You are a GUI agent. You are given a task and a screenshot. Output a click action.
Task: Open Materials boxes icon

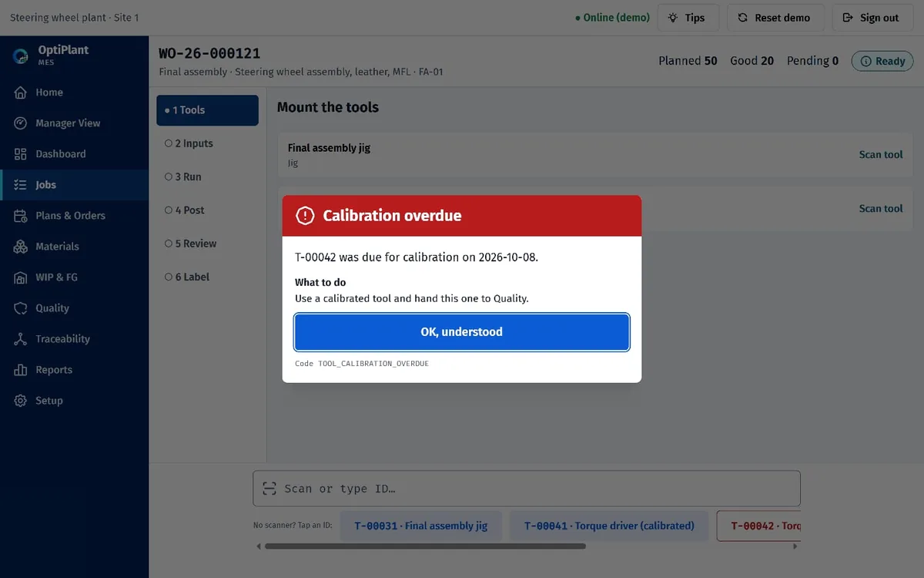(x=21, y=247)
